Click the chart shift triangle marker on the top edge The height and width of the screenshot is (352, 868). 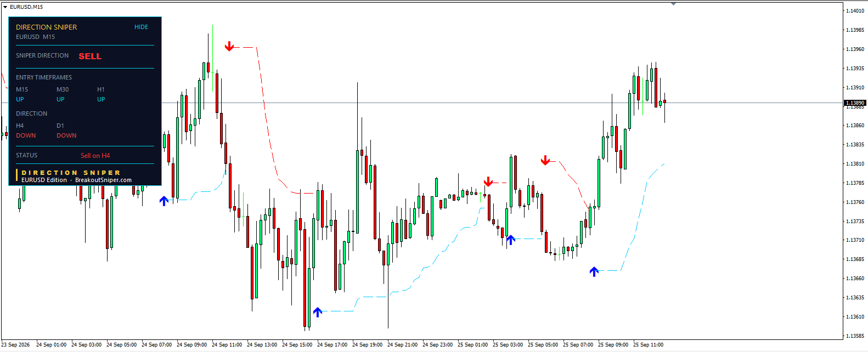click(673, 4)
